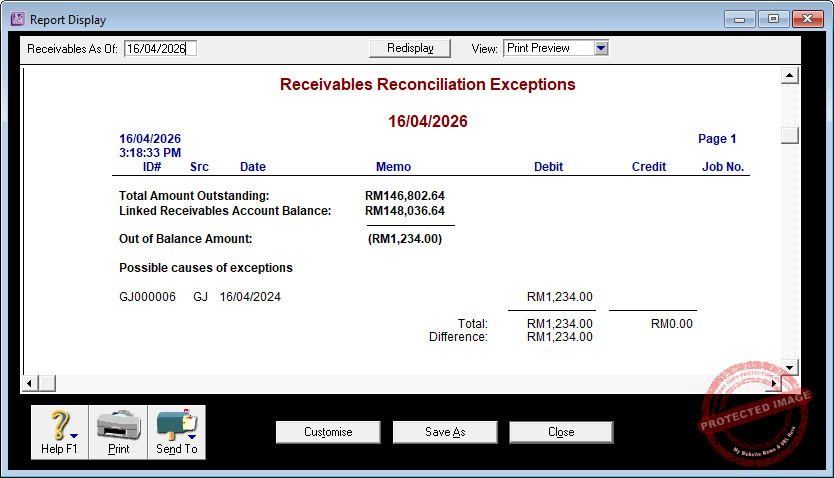Click the Credit column header
The width and height of the screenshot is (834, 478).
coord(649,166)
